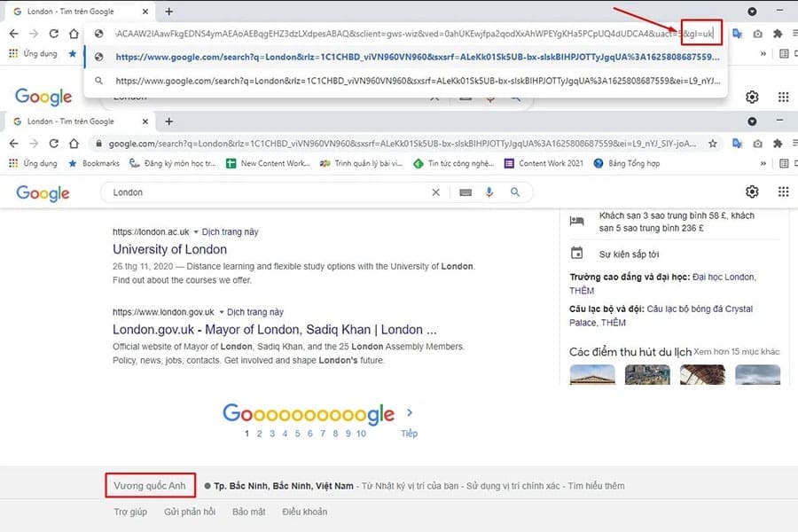This screenshot has height=532, width=798.
Task: Open Content Work 2021 bookmark
Action: 544,163
